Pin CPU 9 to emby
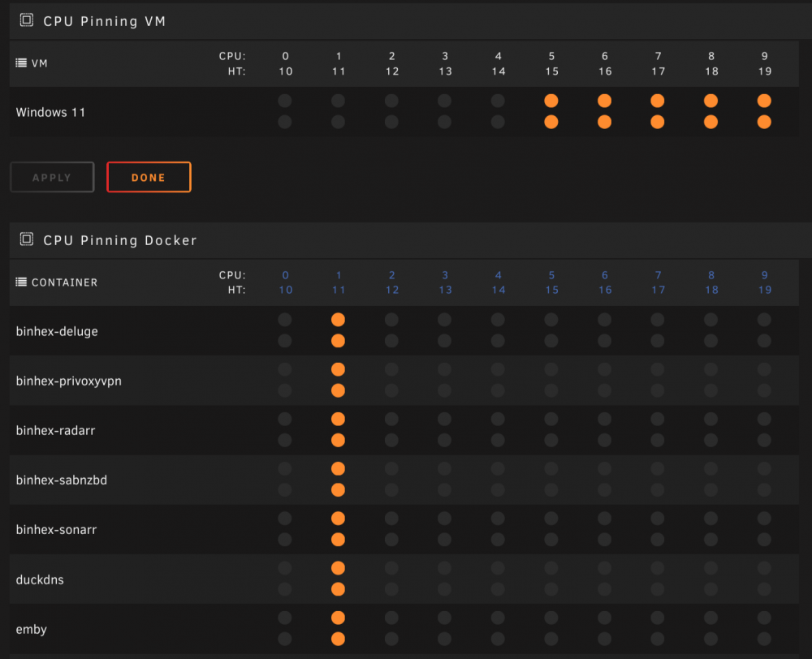 [764, 618]
